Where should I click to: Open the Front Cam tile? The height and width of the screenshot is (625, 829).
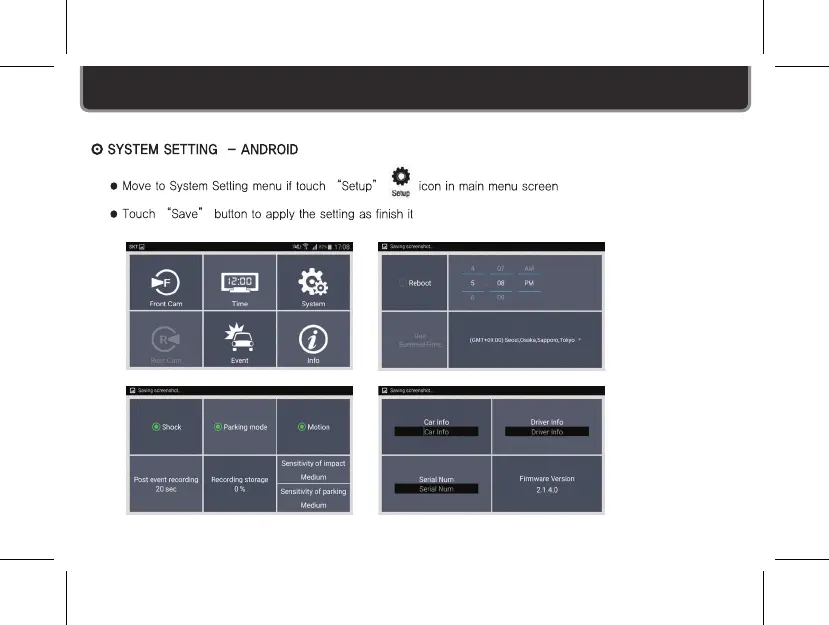166,282
